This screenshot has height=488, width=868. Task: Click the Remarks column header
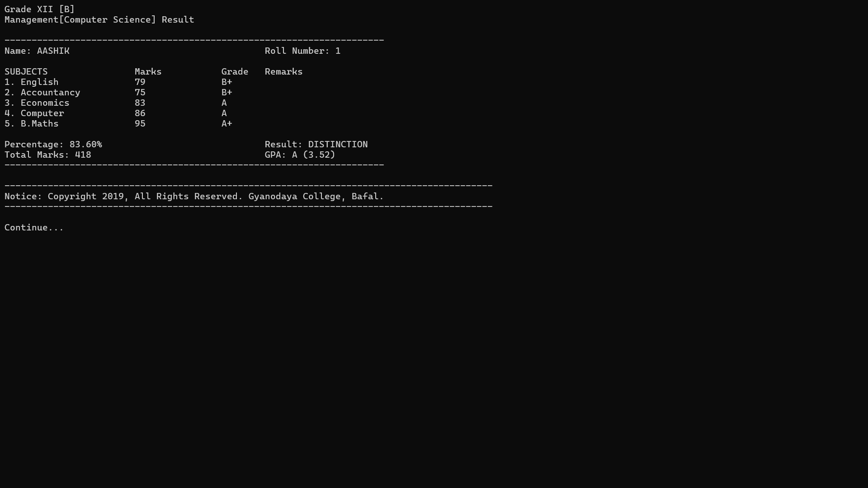click(283, 72)
